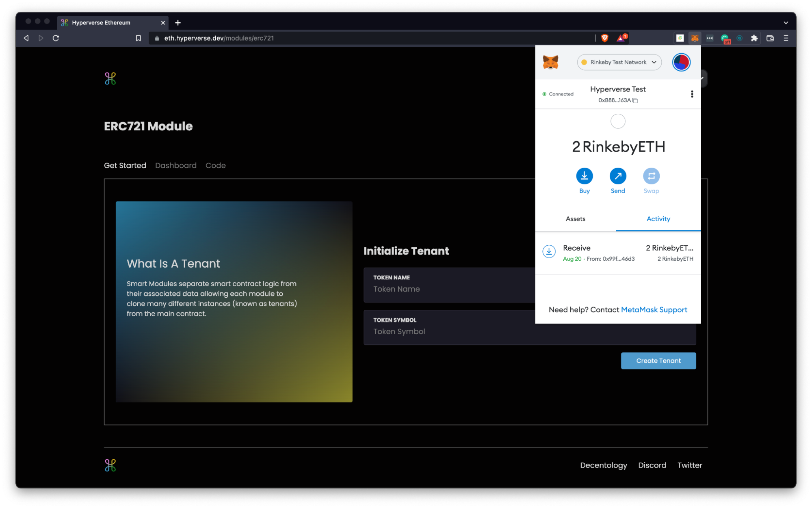Click the Hyperverse logo in the footer

coord(110,465)
